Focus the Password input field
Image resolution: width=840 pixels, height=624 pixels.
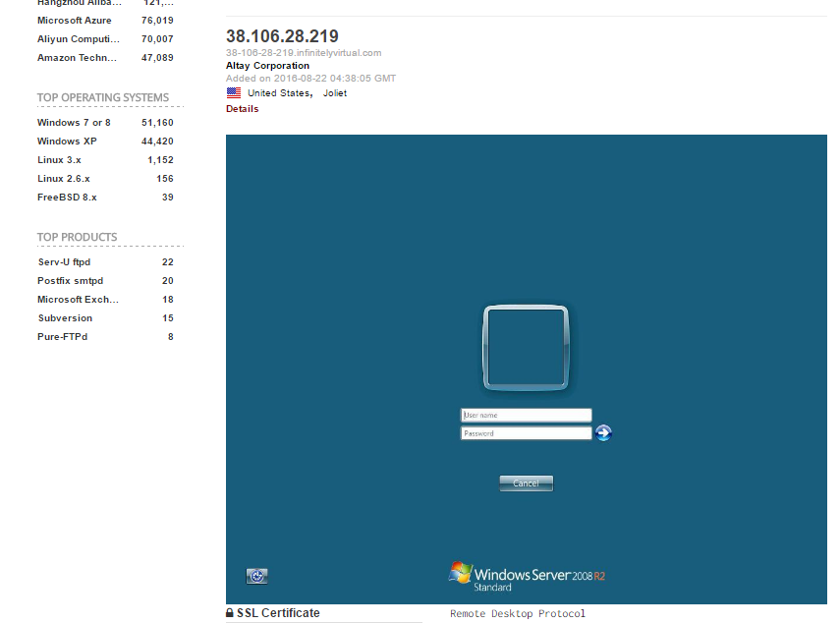[x=526, y=433]
